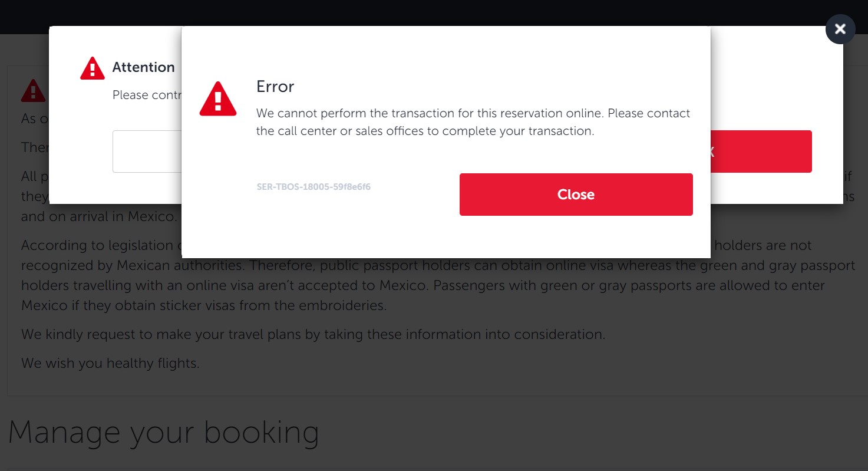Click the "We kindly request to make your travel plans" sentence
Screen dimensions: 868x471
[x=313, y=334]
